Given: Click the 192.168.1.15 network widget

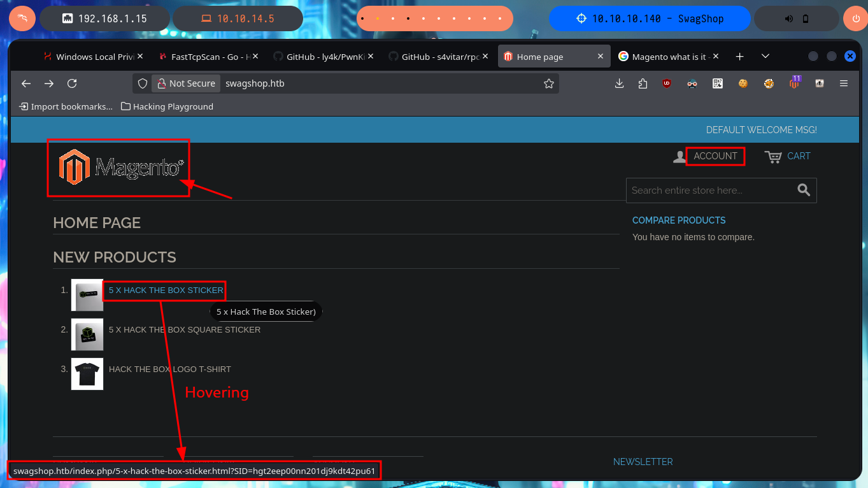Looking at the screenshot, I should point(105,18).
